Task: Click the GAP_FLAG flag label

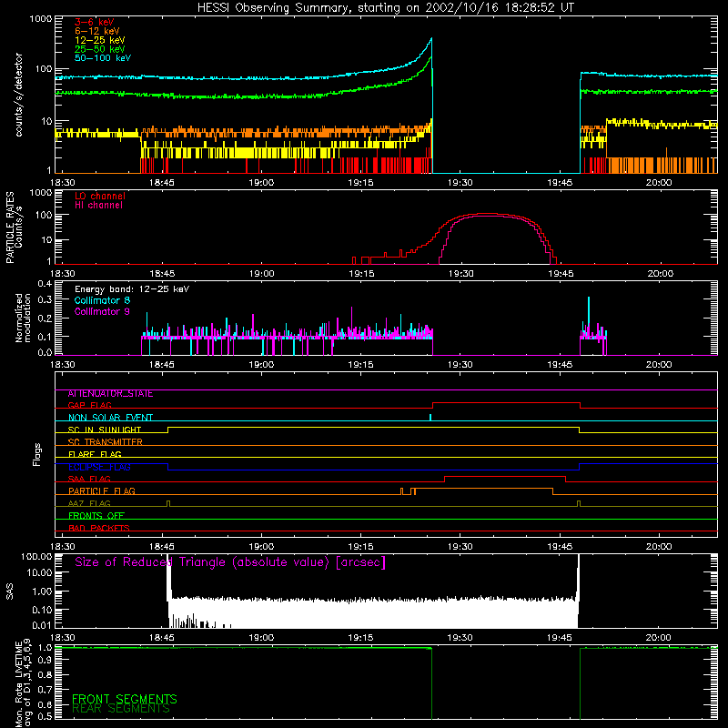Action: [x=89, y=405]
